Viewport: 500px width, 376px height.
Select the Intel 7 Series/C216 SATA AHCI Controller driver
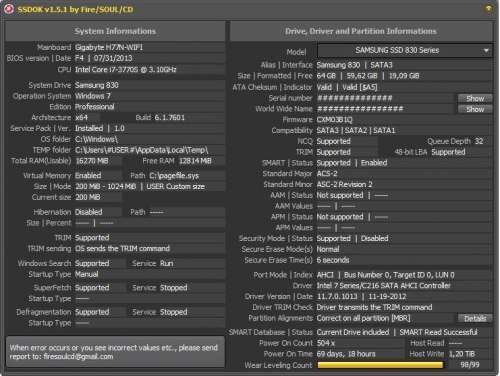point(383,286)
